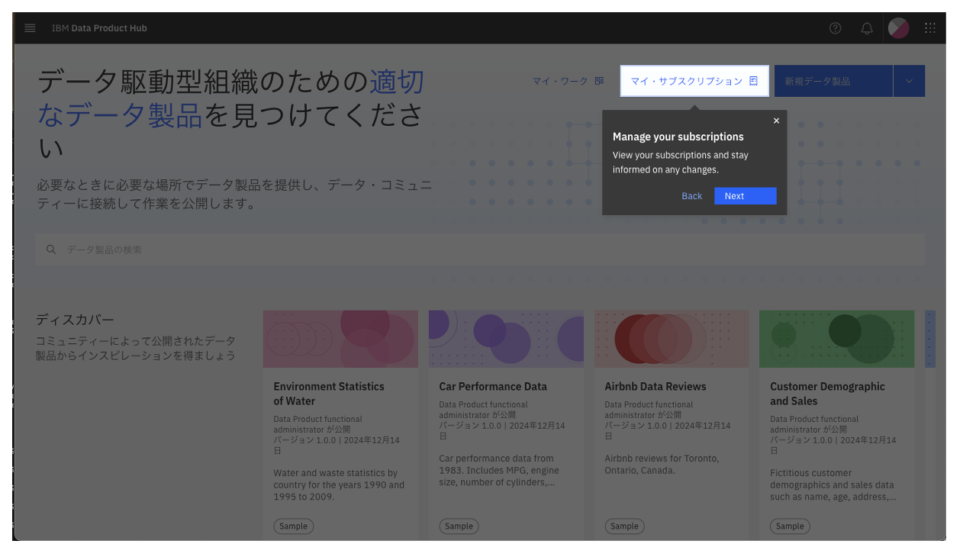Expand the 新規データ製品 dropdown chevron
This screenshot has height=560, width=963.
coord(909,80)
